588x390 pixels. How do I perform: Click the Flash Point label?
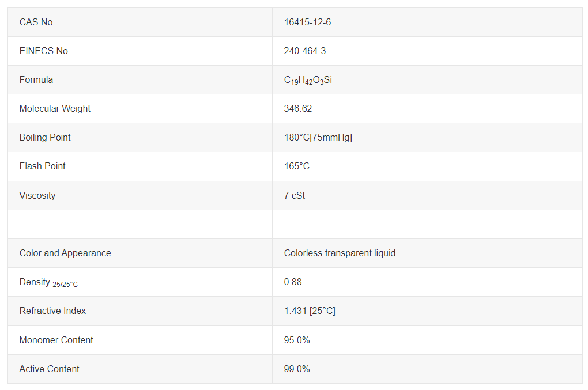[x=42, y=166]
